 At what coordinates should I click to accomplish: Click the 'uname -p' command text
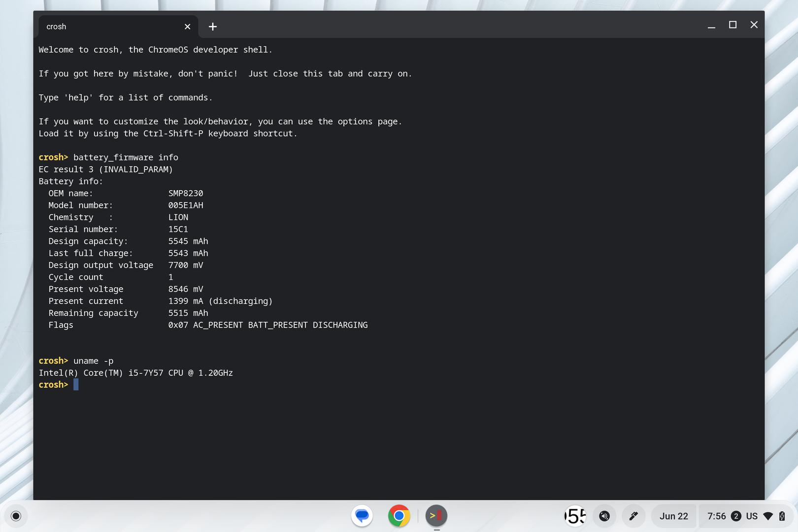point(93,361)
